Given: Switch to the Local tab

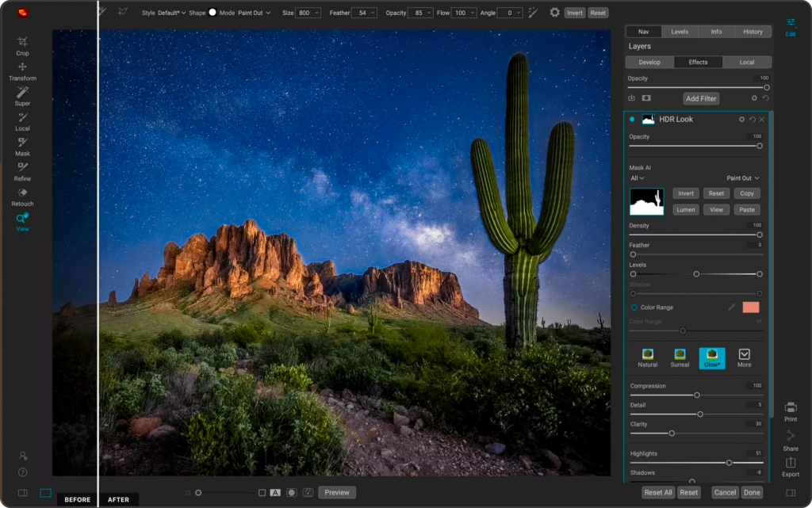Looking at the screenshot, I should [746, 62].
